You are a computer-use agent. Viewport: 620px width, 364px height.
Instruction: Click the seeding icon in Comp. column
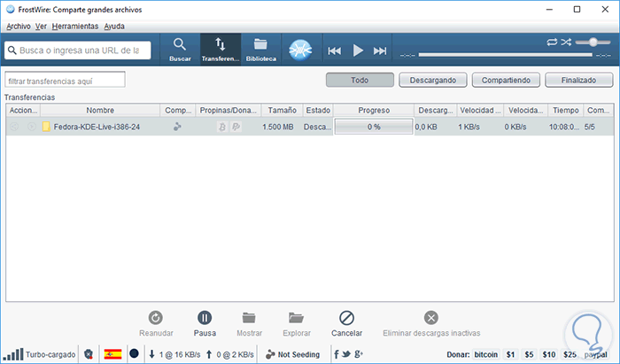pyautogui.click(x=177, y=127)
